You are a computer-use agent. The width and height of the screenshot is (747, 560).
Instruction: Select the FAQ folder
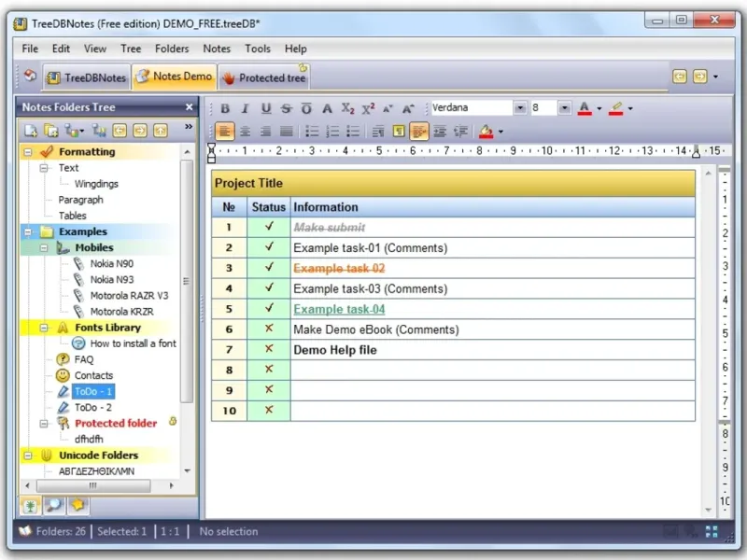pyautogui.click(x=84, y=359)
